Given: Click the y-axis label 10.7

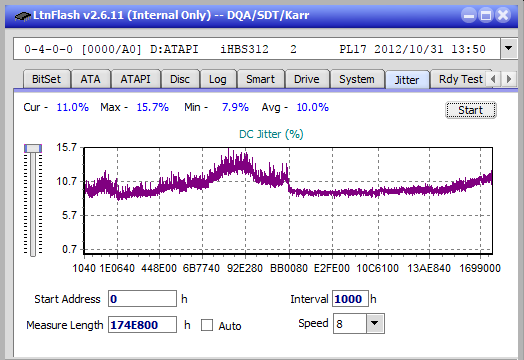Looking at the screenshot, I should point(67,181).
